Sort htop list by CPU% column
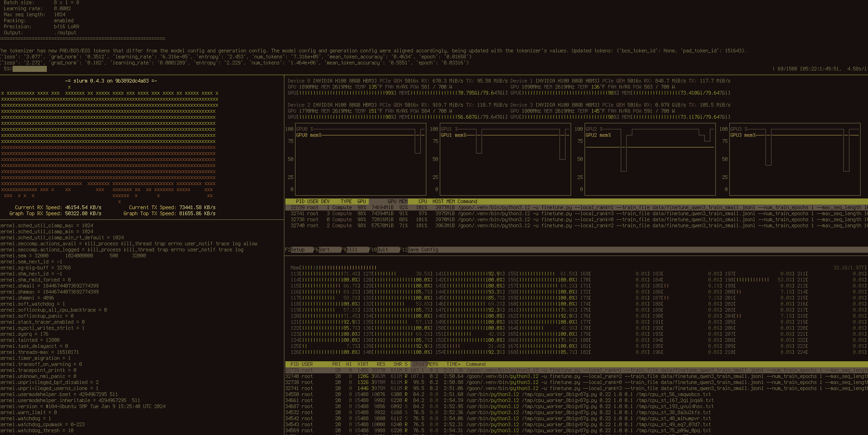868x435 pixels. tap(418, 364)
